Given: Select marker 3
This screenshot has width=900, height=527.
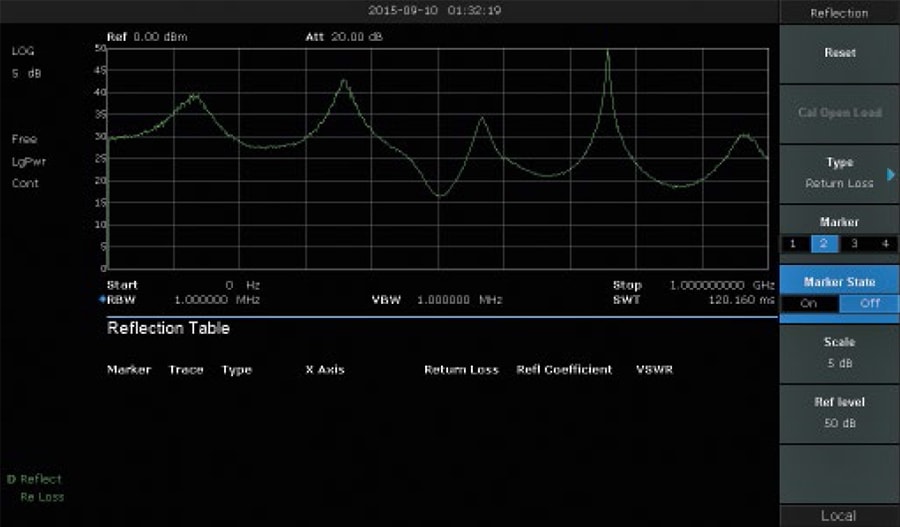Looking at the screenshot, I should click(x=855, y=244).
